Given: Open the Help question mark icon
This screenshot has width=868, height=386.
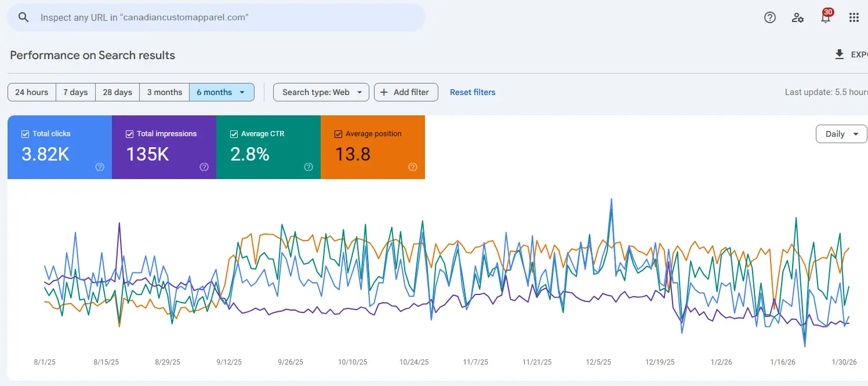Looking at the screenshot, I should pos(769,17).
